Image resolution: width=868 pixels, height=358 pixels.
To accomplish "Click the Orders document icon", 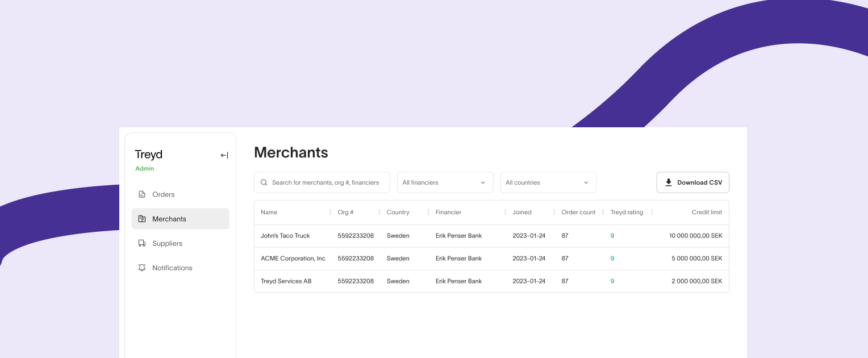I will tap(142, 194).
